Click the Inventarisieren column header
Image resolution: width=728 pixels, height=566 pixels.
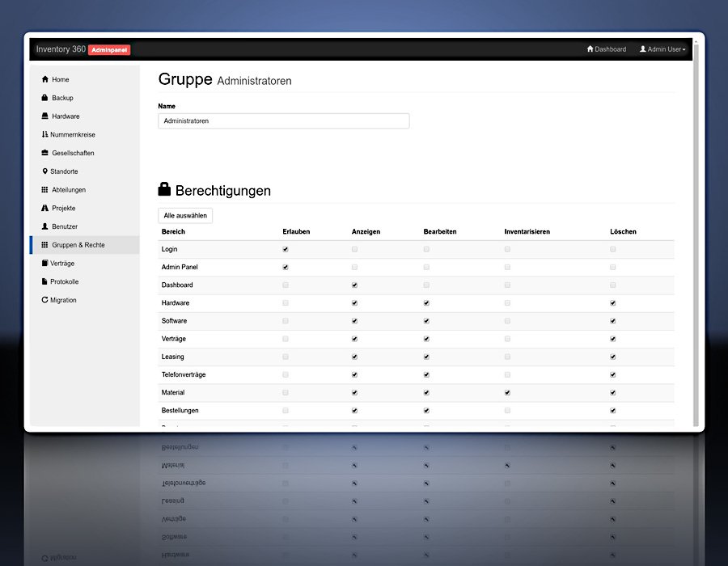[527, 231]
